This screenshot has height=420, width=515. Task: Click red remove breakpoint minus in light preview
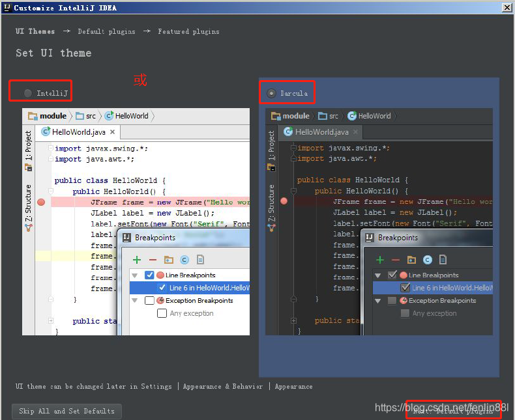[x=153, y=260]
